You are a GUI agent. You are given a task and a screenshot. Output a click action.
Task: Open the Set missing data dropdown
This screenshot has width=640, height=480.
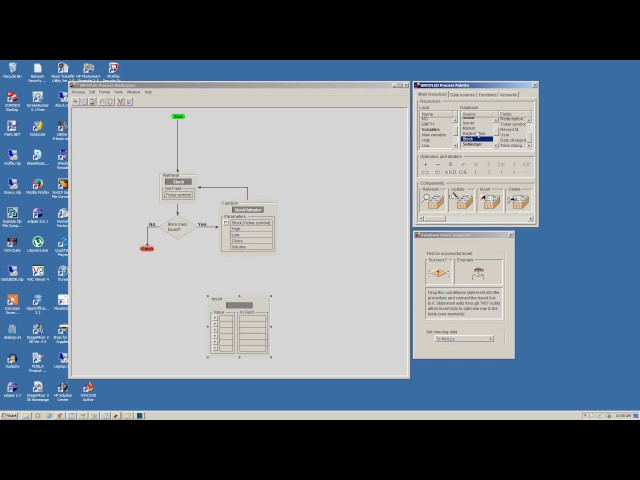(x=464, y=339)
